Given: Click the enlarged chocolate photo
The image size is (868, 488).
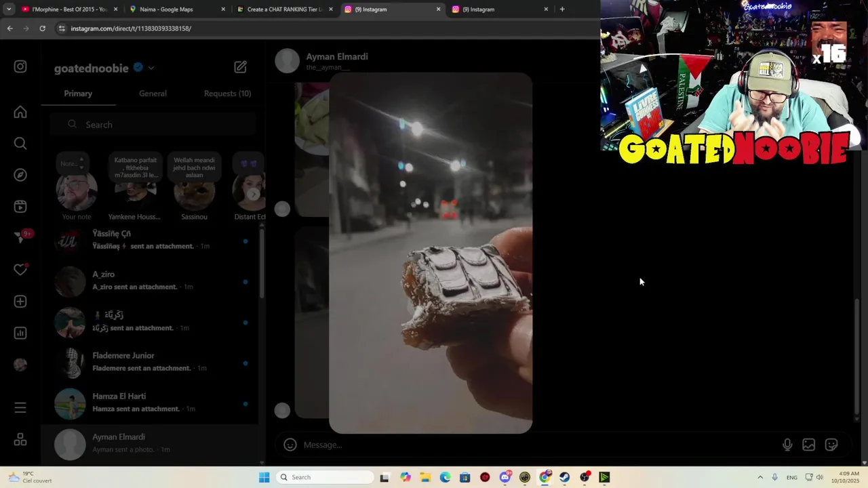Looking at the screenshot, I should [x=431, y=253].
